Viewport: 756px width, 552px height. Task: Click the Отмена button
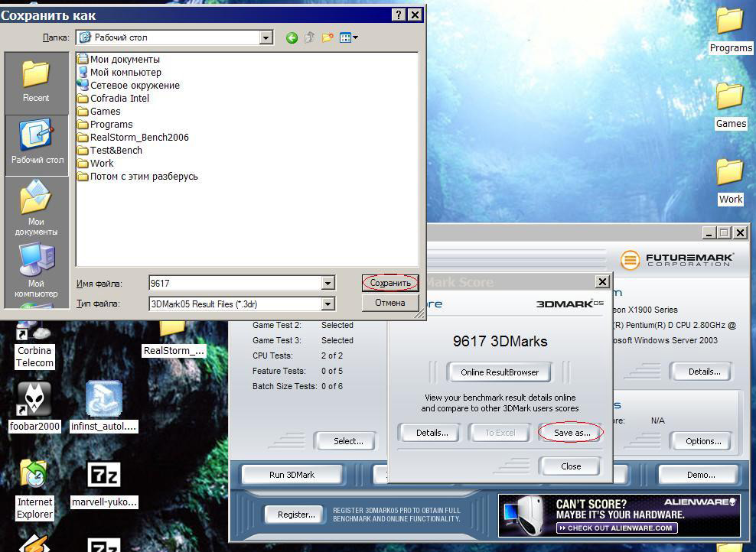(390, 303)
